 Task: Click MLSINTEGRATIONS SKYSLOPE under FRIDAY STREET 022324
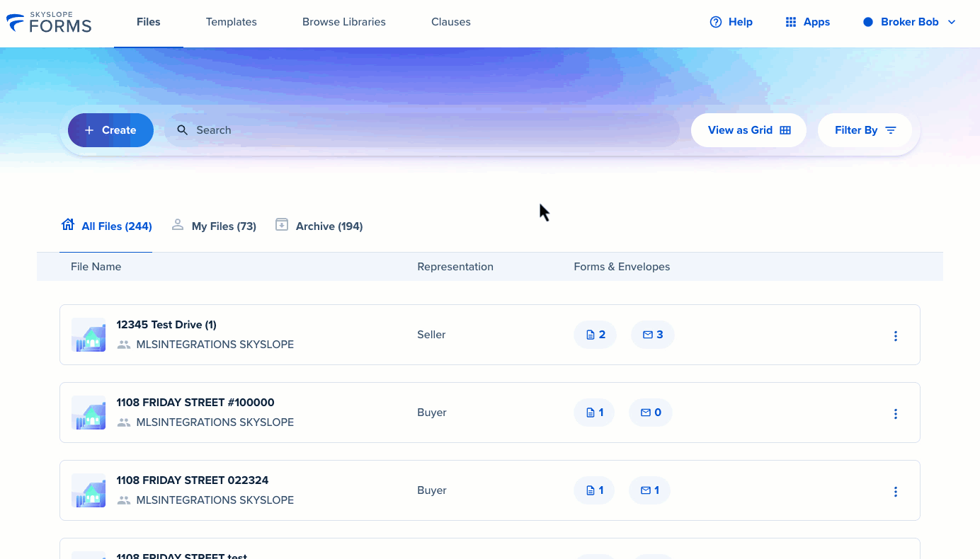tap(215, 500)
